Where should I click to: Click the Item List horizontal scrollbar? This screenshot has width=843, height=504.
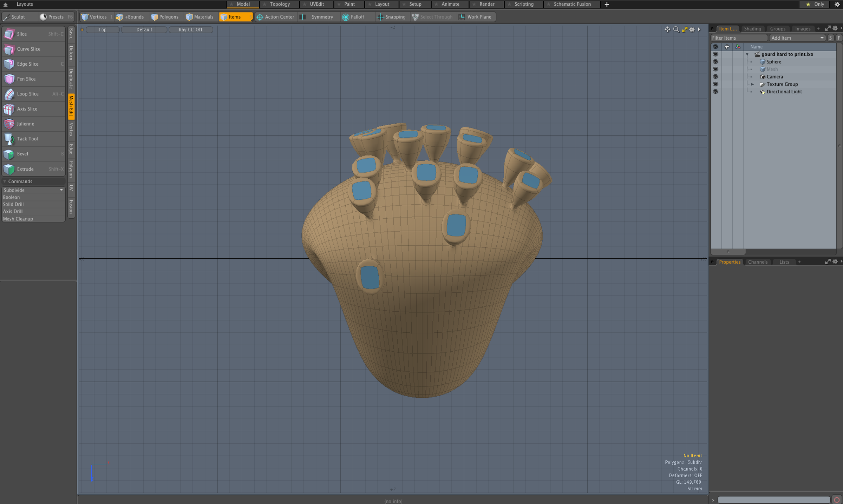click(x=728, y=252)
